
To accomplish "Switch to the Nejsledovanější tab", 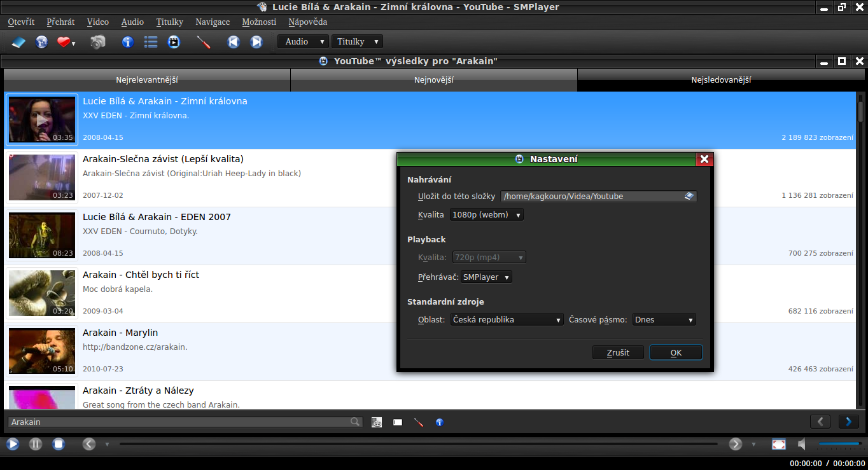I will click(x=721, y=80).
